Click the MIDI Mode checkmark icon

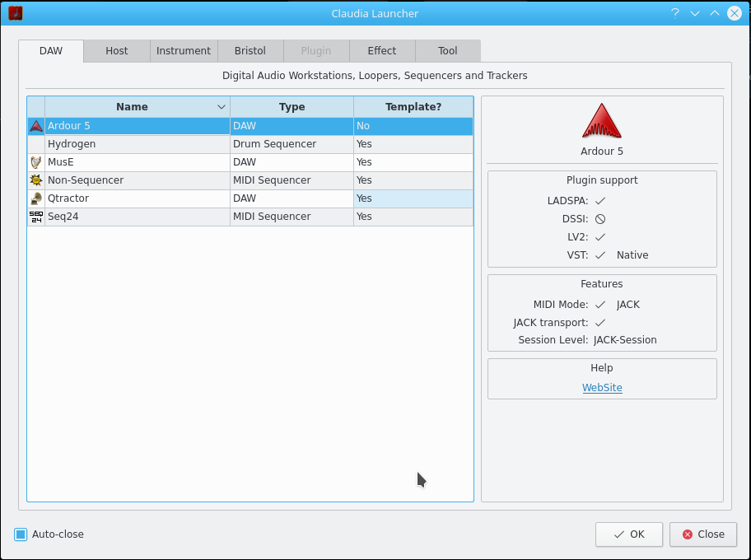pyautogui.click(x=600, y=305)
